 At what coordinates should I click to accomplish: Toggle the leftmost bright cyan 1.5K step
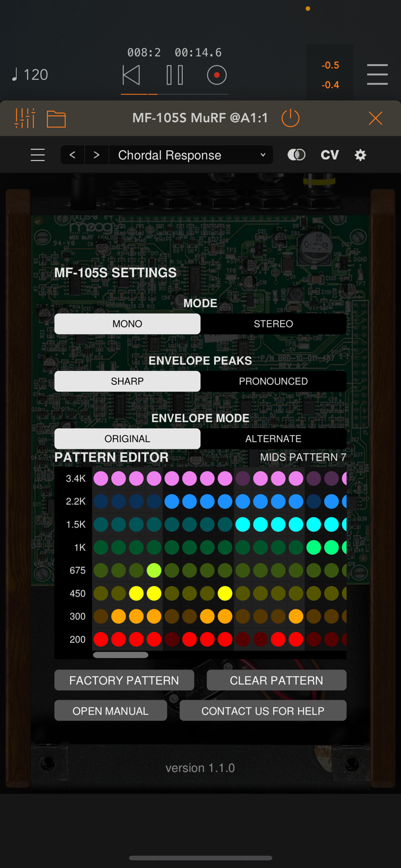(242, 524)
